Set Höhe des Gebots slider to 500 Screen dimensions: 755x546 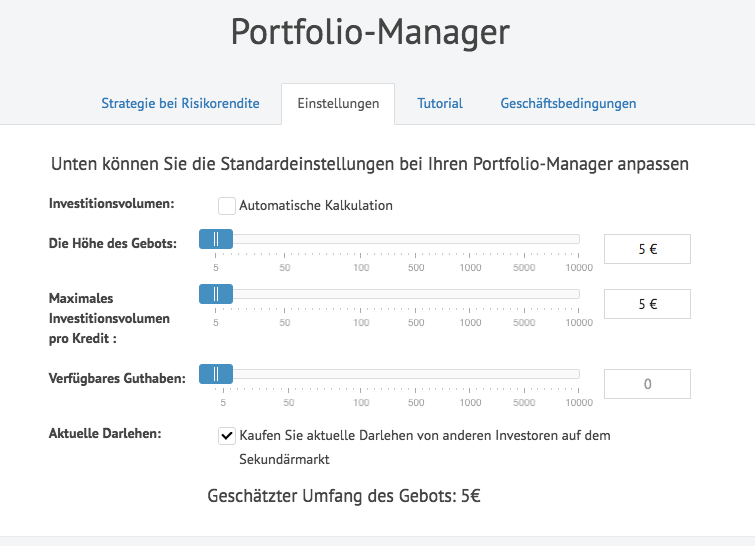[416, 239]
